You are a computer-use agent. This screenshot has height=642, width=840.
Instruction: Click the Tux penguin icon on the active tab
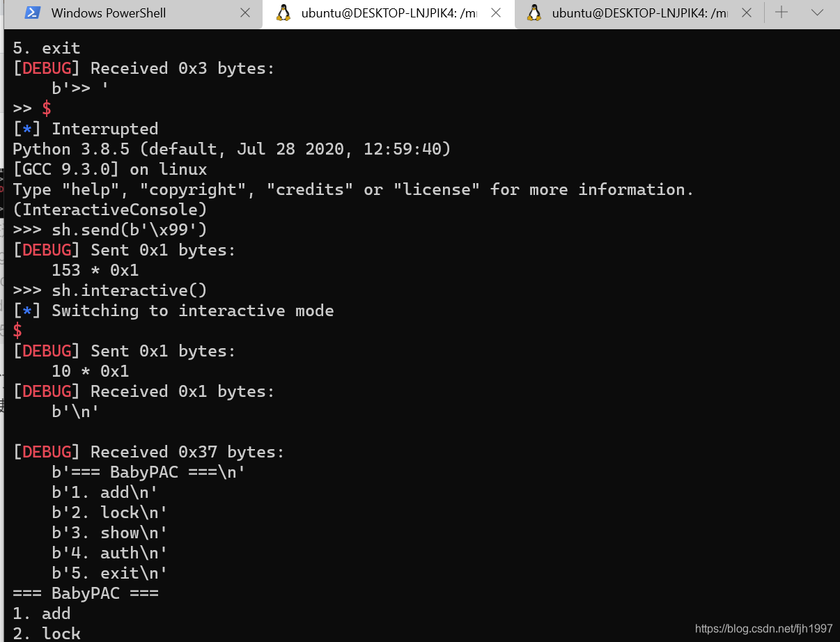coord(283,13)
